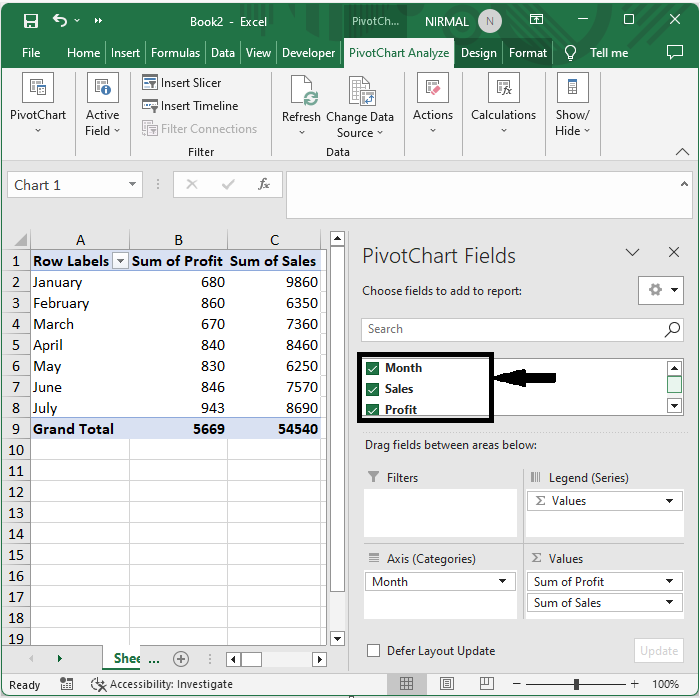Open the Show/Hide ribbon group
This screenshot has height=698, width=700.
[x=572, y=104]
